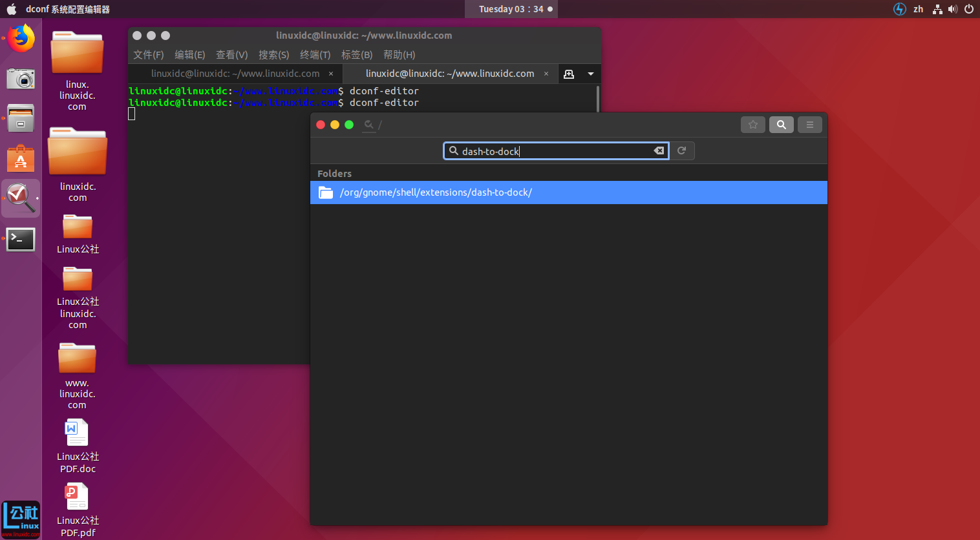Select the linuxidc.com desktop folder
The width and height of the screenshot is (980, 540).
click(78, 165)
